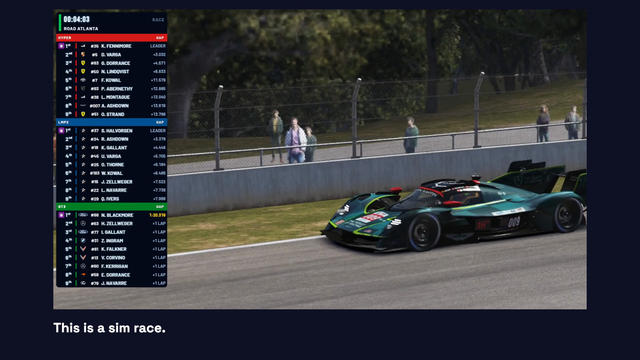Click driver name U. VARGA in LMP2
Viewport: 640px width, 360px height.
click(111, 156)
